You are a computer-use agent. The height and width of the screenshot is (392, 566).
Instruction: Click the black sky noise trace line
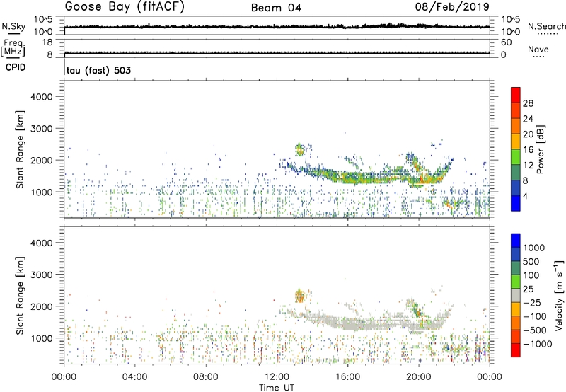pos(277,26)
